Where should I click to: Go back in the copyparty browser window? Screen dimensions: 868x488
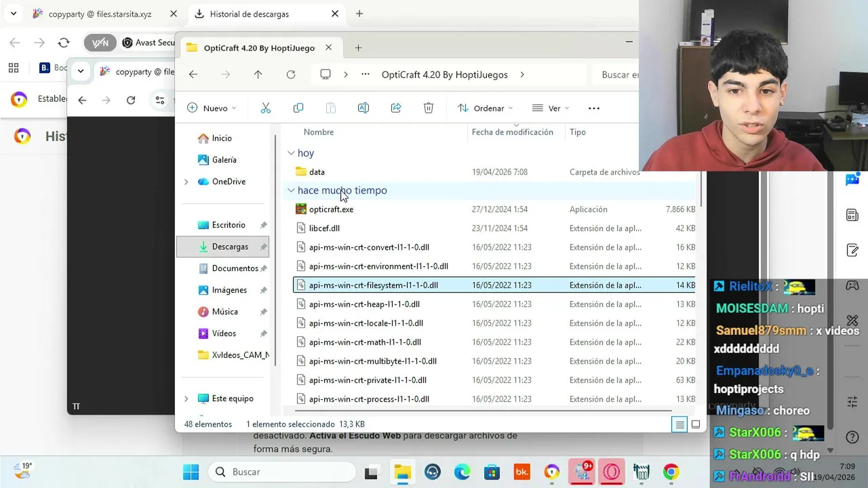point(82,100)
